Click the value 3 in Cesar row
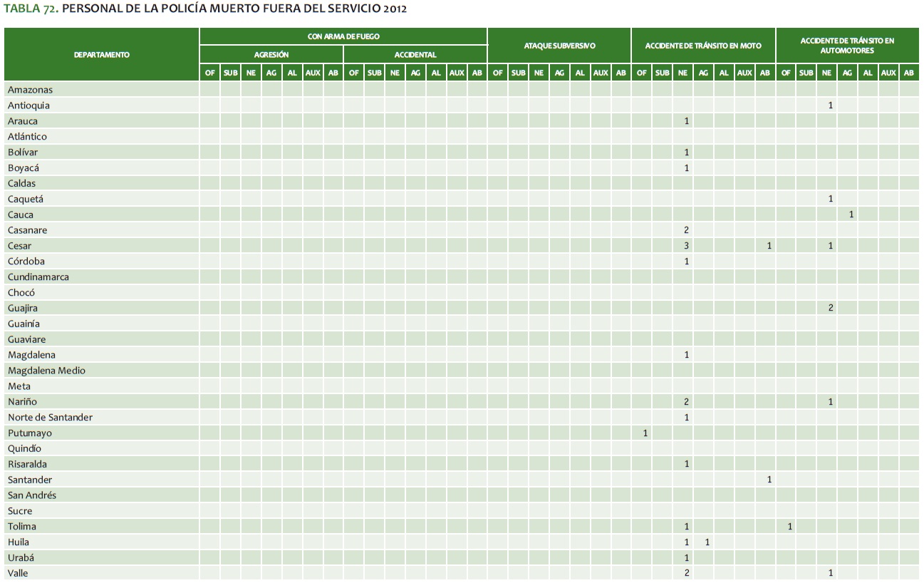 click(x=686, y=246)
